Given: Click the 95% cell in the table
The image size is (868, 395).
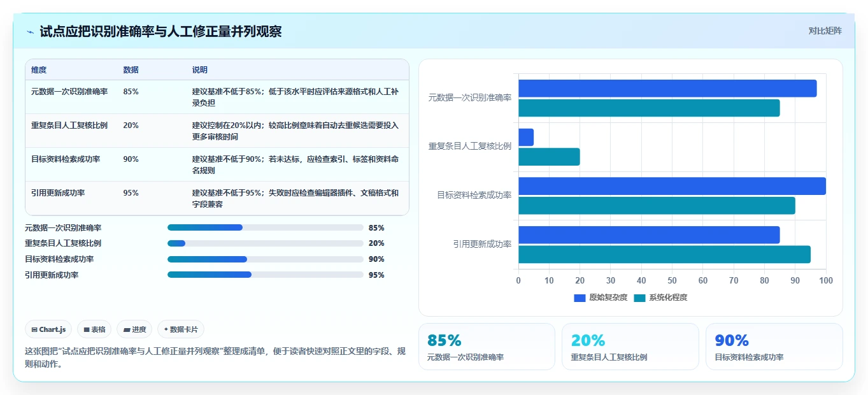Looking at the screenshot, I should point(131,193).
